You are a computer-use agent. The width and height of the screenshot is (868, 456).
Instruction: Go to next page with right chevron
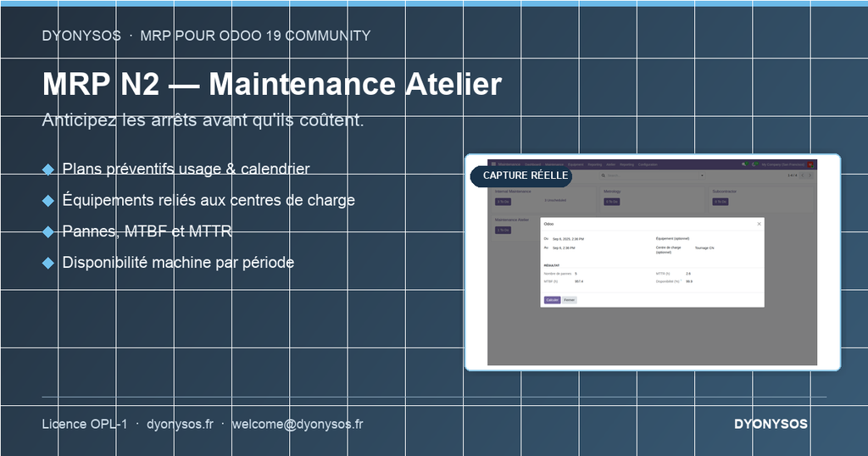click(810, 175)
